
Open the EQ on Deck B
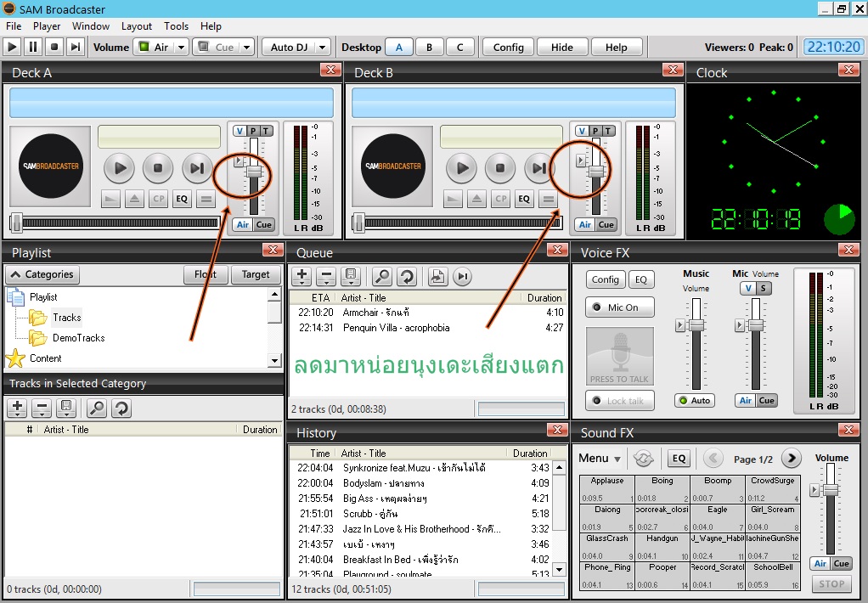click(x=524, y=199)
